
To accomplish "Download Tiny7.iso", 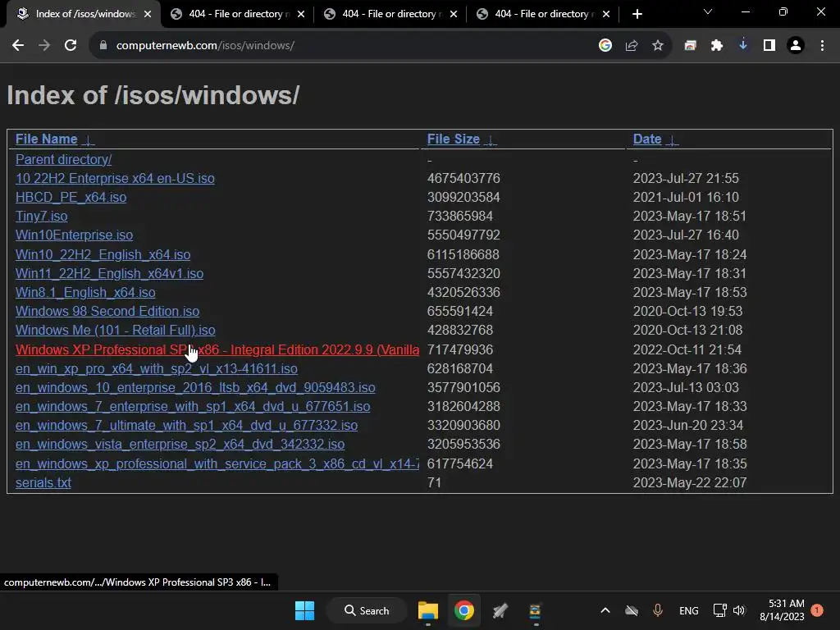I will tap(41, 217).
